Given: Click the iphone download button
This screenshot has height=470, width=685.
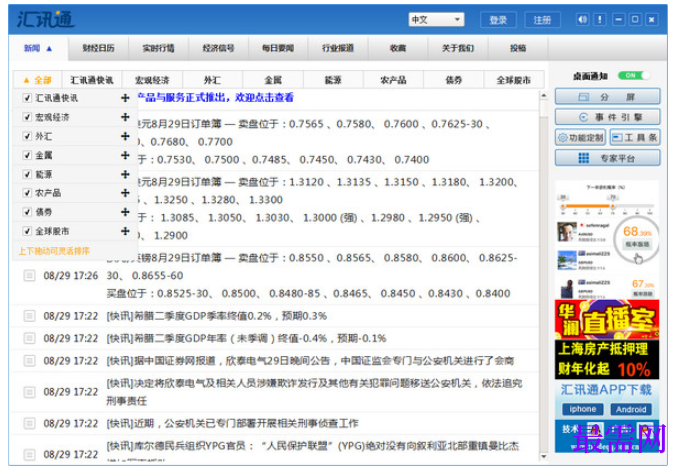Looking at the screenshot, I should (x=582, y=409).
